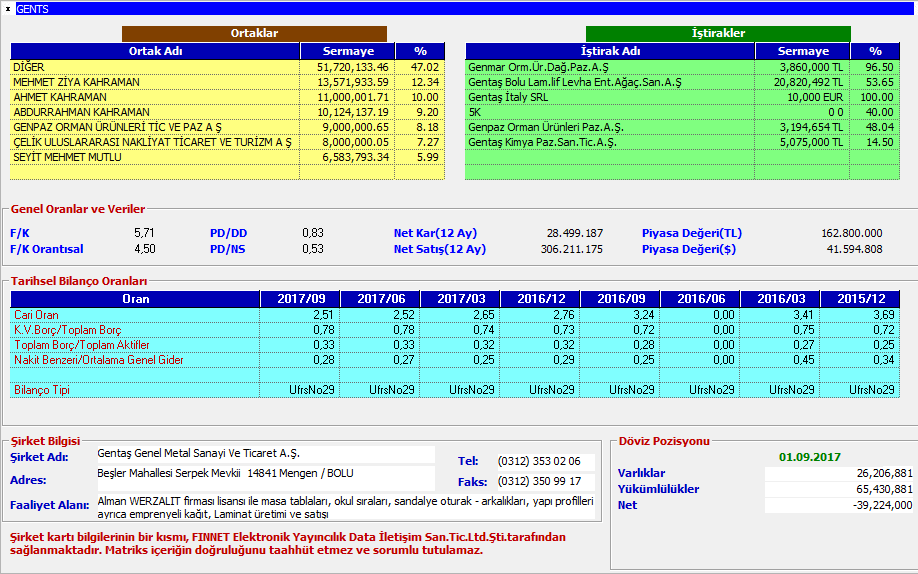The width and height of the screenshot is (918, 574).
Task: Click Gentaş İtaly SRL subsidiary row
Action: pos(682,97)
